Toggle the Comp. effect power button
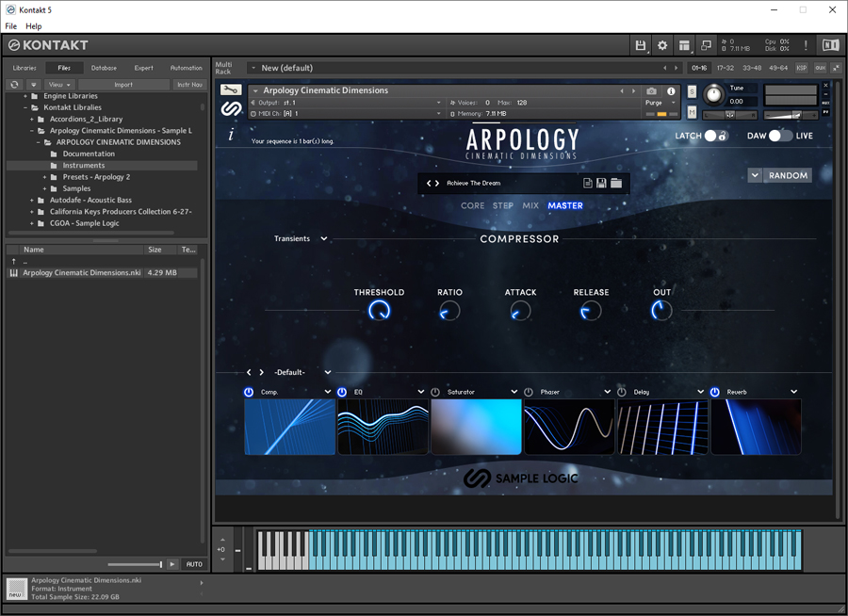This screenshot has width=848, height=616. click(249, 392)
